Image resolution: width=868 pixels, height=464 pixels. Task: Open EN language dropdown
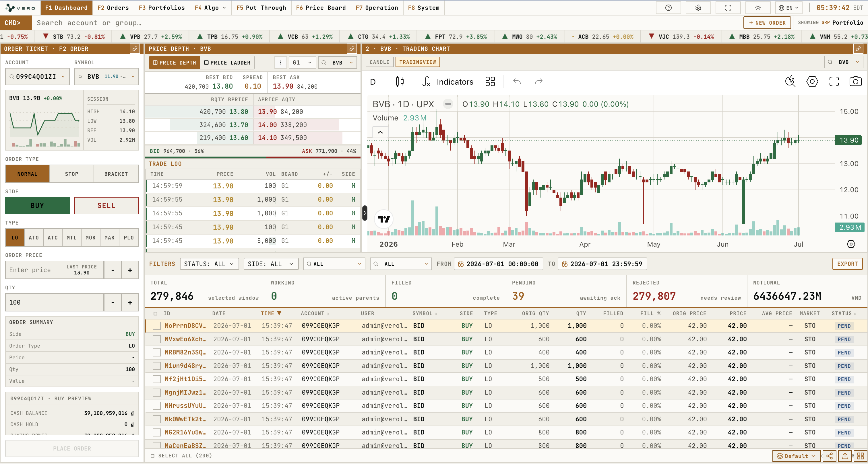click(789, 8)
